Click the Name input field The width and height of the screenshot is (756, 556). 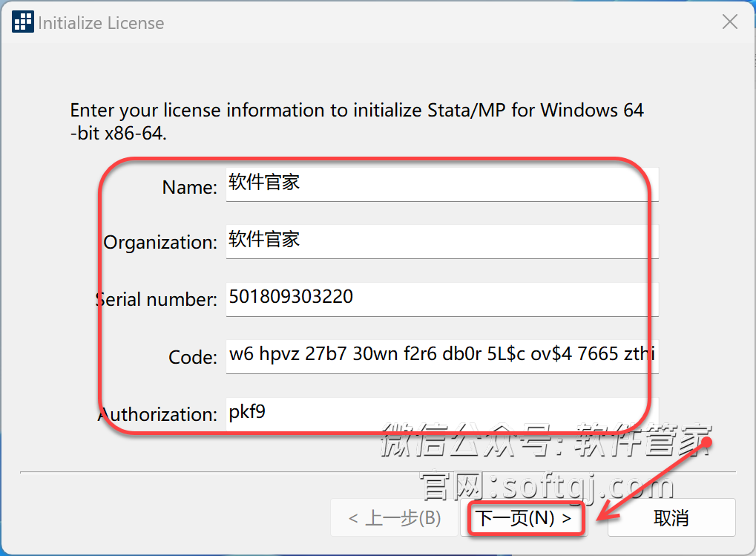442,184
